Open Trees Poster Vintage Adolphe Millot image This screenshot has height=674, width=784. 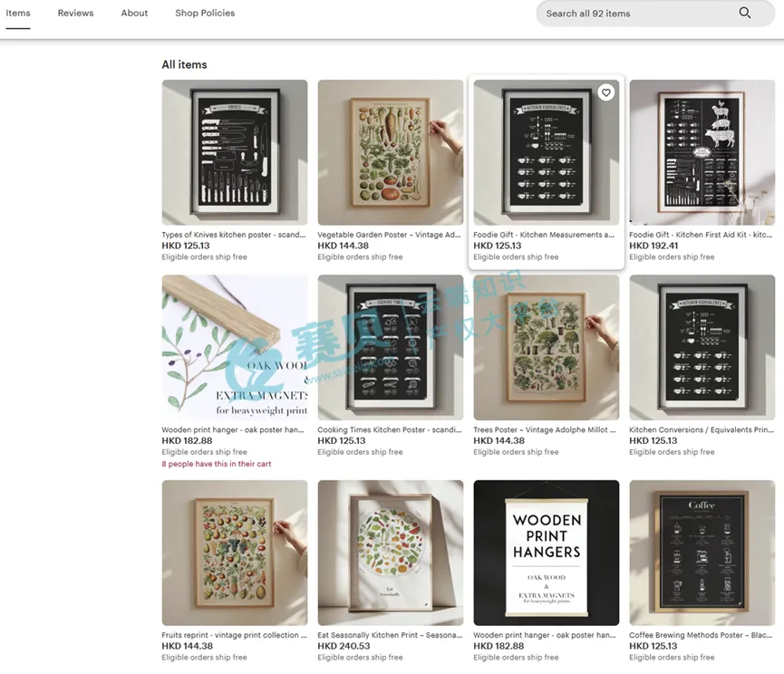coord(547,348)
